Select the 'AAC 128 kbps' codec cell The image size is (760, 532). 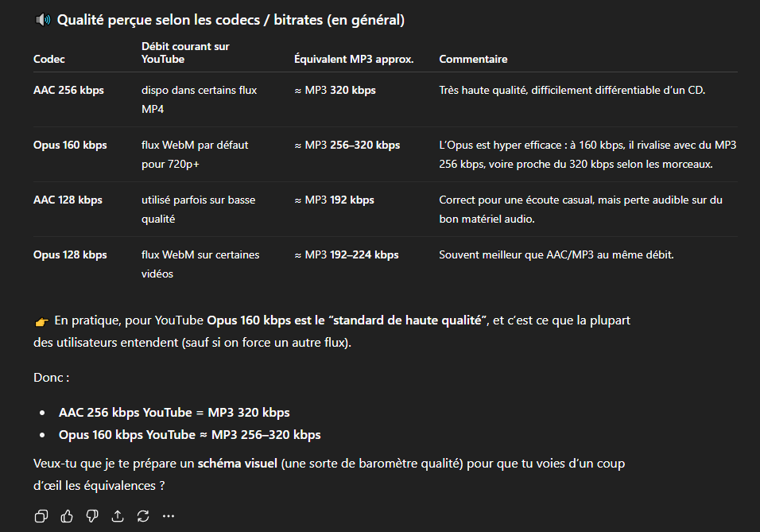pyautogui.click(x=68, y=200)
